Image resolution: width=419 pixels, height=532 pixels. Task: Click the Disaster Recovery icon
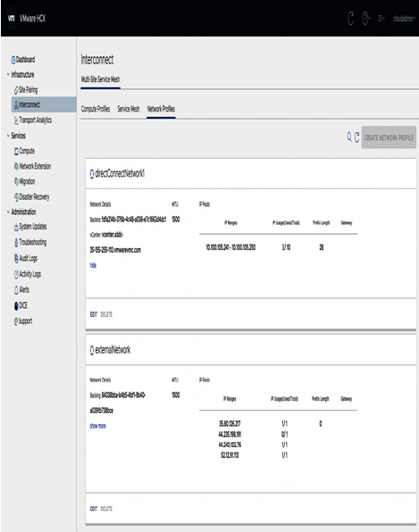click(16, 197)
